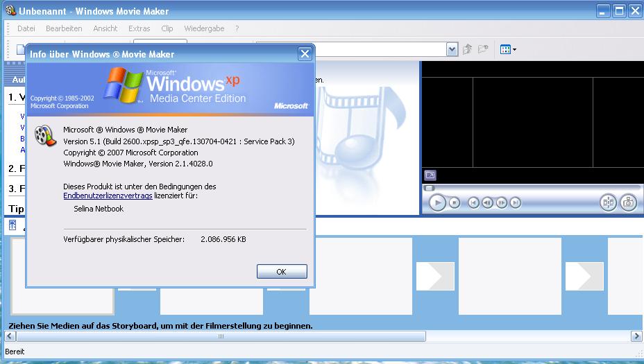Jump back with the previous clip button
The height and width of the screenshot is (364, 644).
click(473, 202)
